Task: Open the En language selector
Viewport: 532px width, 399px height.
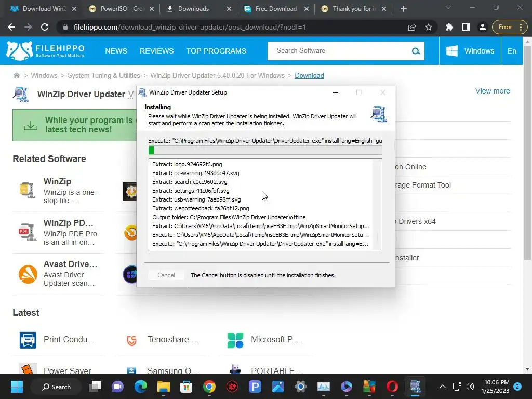Action: tap(512, 51)
